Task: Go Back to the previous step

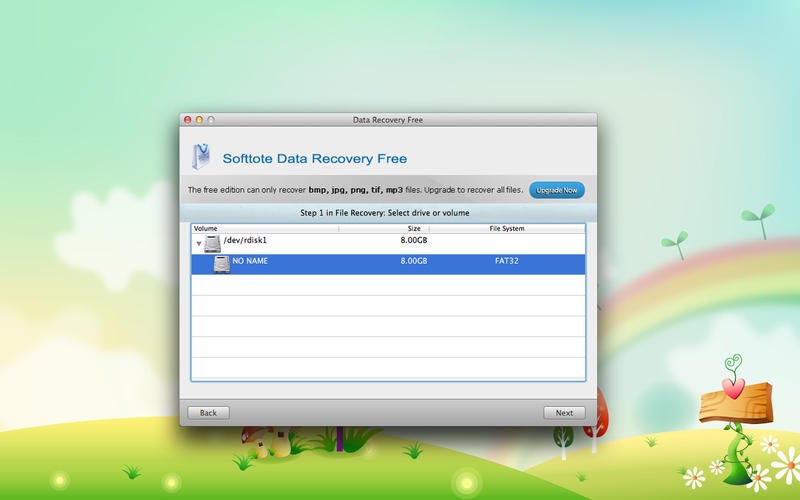Action: click(208, 413)
